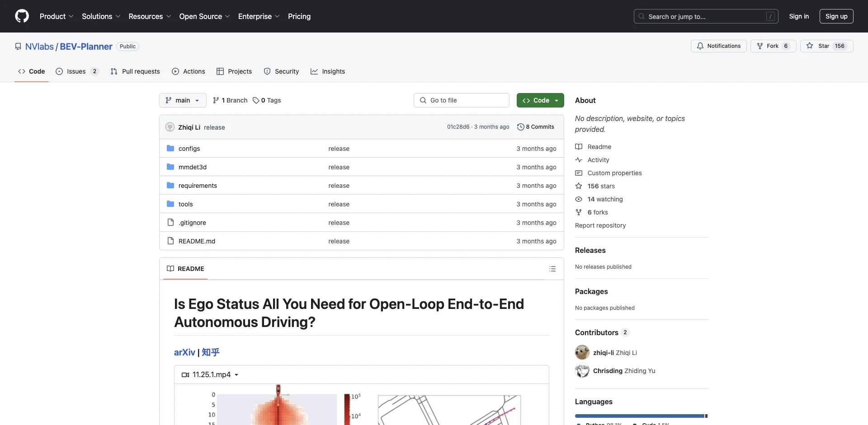Image resolution: width=868 pixels, height=425 pixels.
Task: Open the green Code dropdown
Action: pos(540,100)
